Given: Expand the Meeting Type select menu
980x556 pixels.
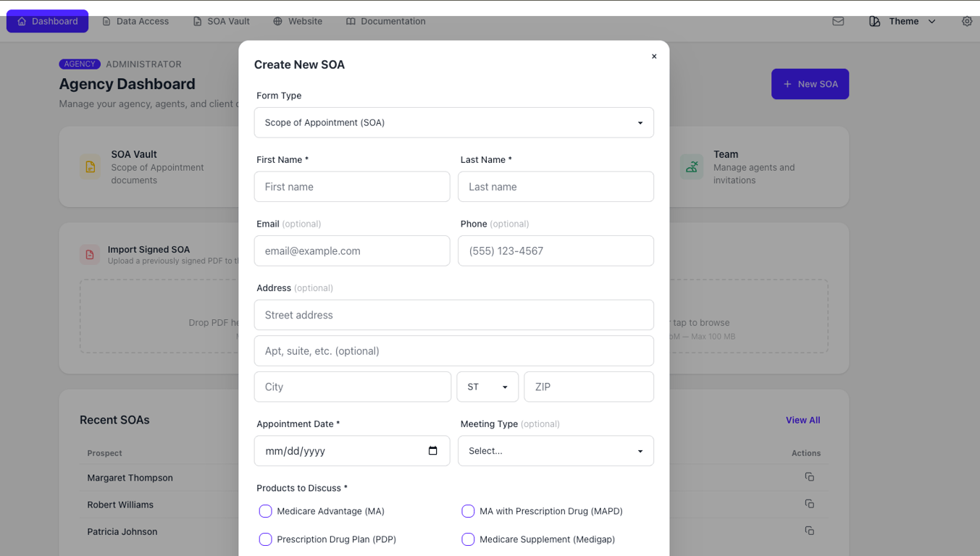Looking at the screenshot, I should (556, 450).
